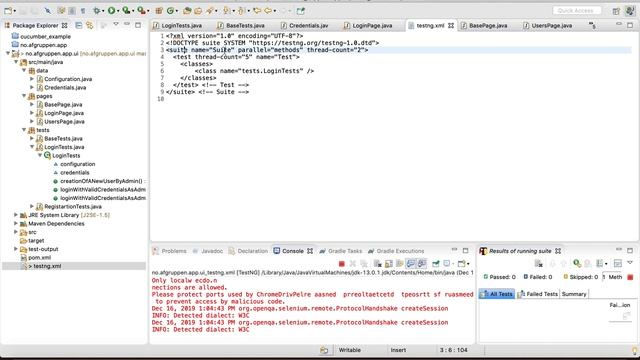Go to Previous Annotation icon
The height and width of the screenshot is (360, 640).
pyautogui.click(x=241, y=11)
